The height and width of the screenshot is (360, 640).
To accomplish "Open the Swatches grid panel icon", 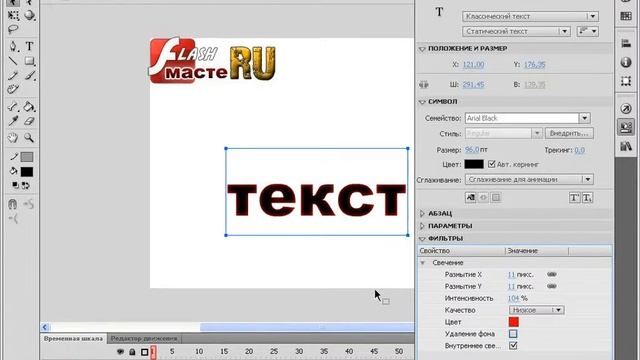I will click(x=626, y=16).
